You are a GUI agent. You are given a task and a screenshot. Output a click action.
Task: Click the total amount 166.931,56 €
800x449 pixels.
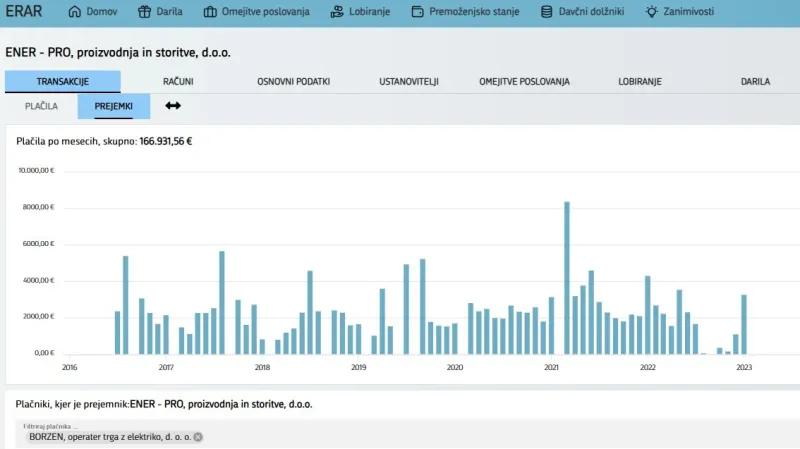tap(166, 141)
